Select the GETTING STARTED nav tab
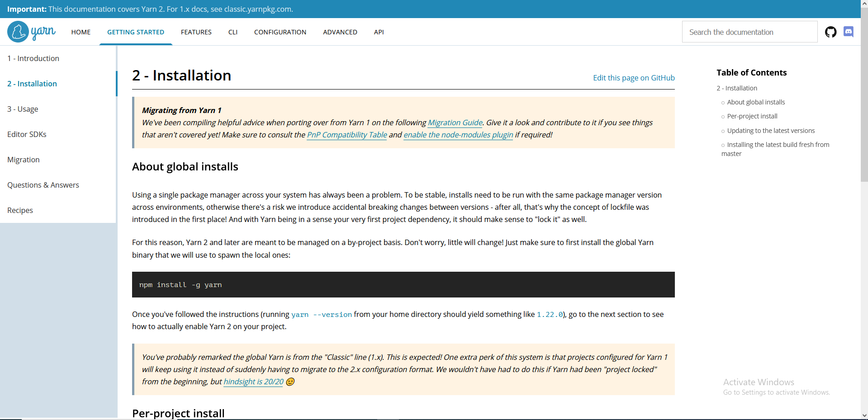868x420 pixels. point(136,32)
